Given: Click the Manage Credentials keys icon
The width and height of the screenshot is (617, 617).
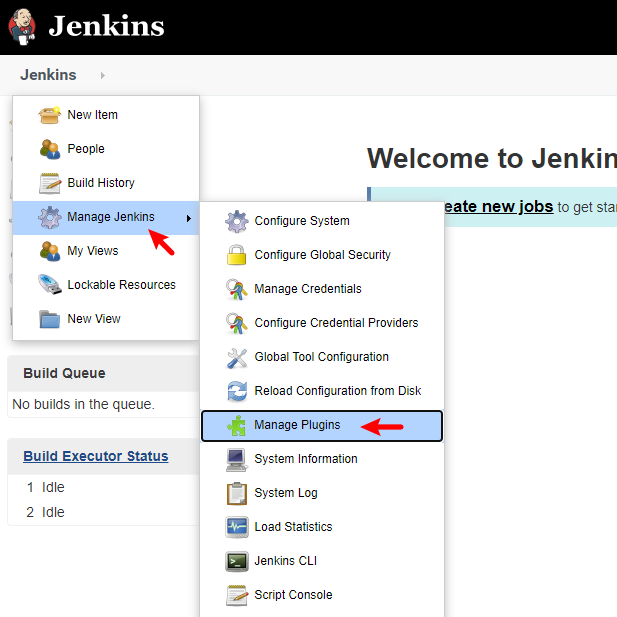Looking at the screenshot, I should coord(236,289).
